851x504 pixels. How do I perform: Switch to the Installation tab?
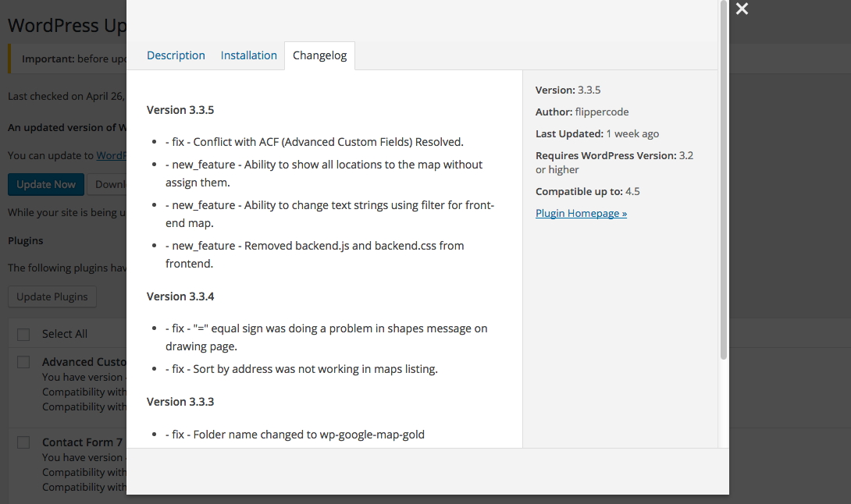pos(248,55)
